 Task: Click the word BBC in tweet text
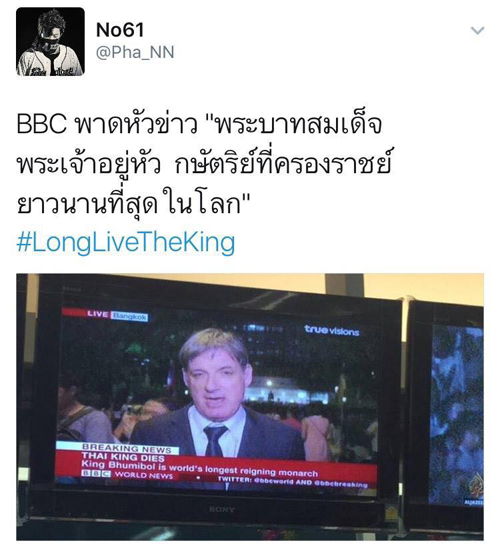point(41,124)
